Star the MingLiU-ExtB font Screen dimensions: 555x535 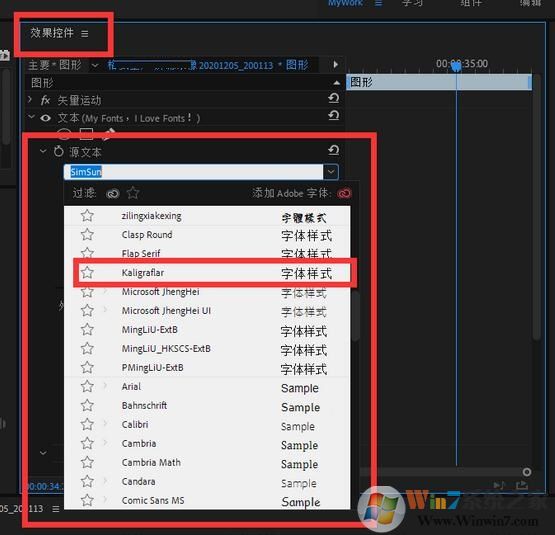point(87,330)
